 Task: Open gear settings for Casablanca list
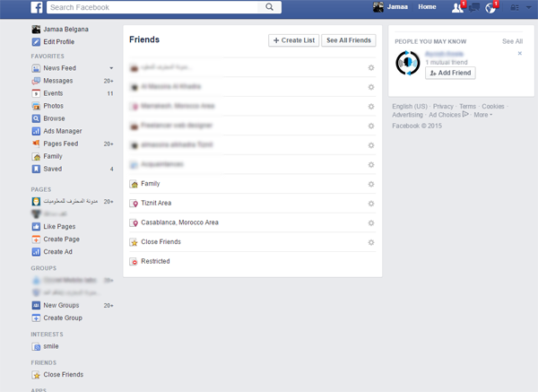click(x=371, y=223)
